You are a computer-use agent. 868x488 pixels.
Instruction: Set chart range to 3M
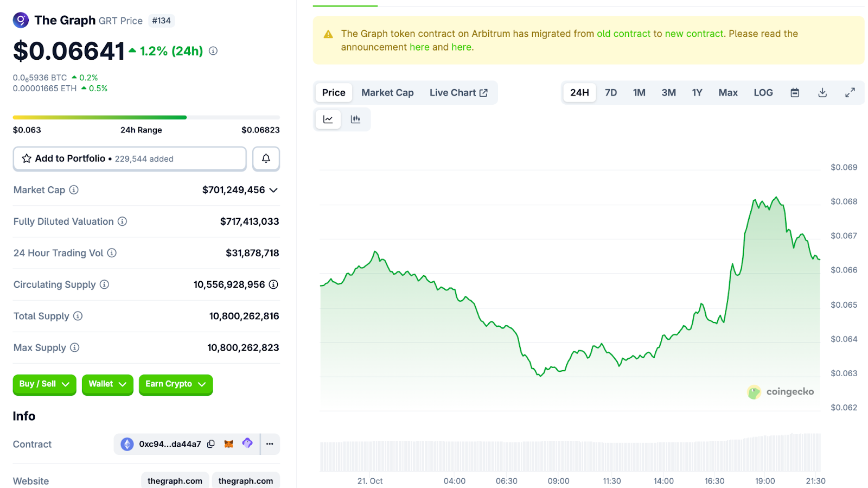point(668,93)
